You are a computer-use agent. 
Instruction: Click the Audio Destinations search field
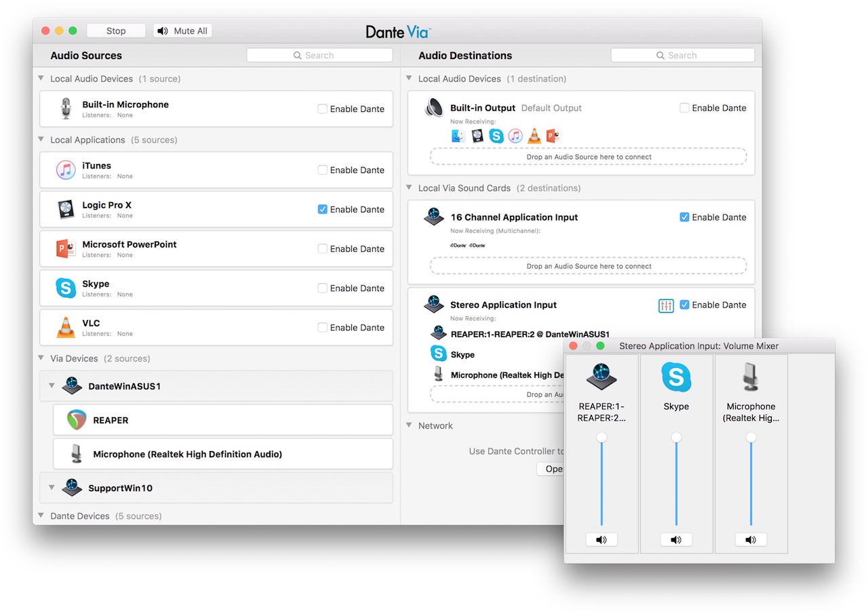coord(683,56)
